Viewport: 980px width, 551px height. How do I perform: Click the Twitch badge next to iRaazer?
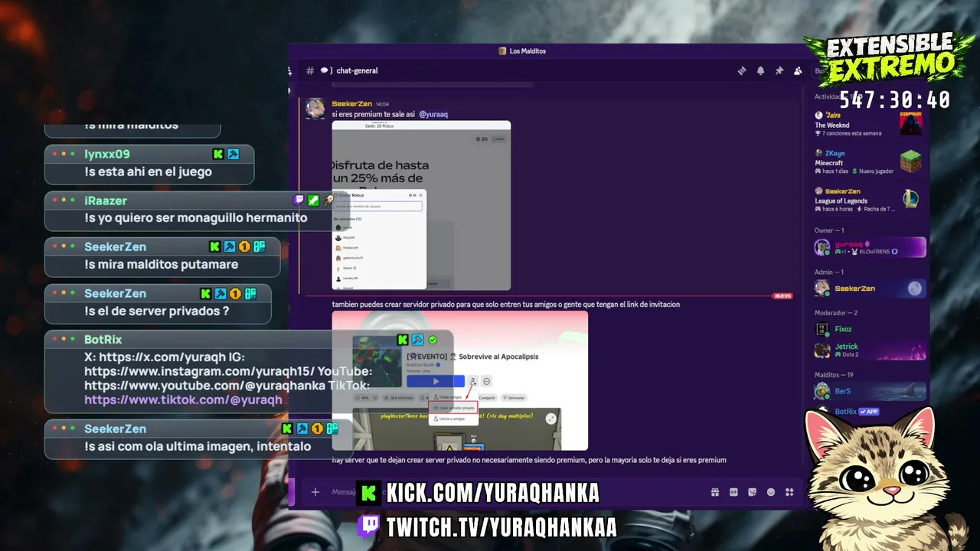click(x=299, y=201)
